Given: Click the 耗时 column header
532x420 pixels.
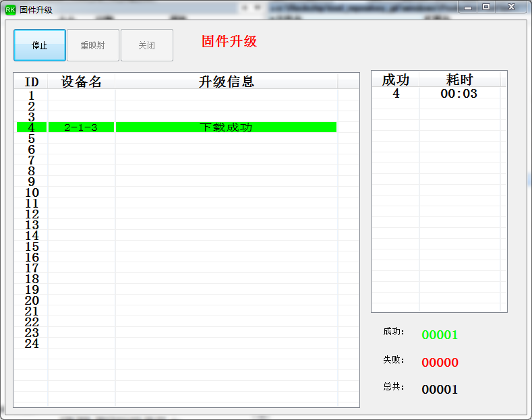Looking at the screenshot, I should click(x=459, y=80).
